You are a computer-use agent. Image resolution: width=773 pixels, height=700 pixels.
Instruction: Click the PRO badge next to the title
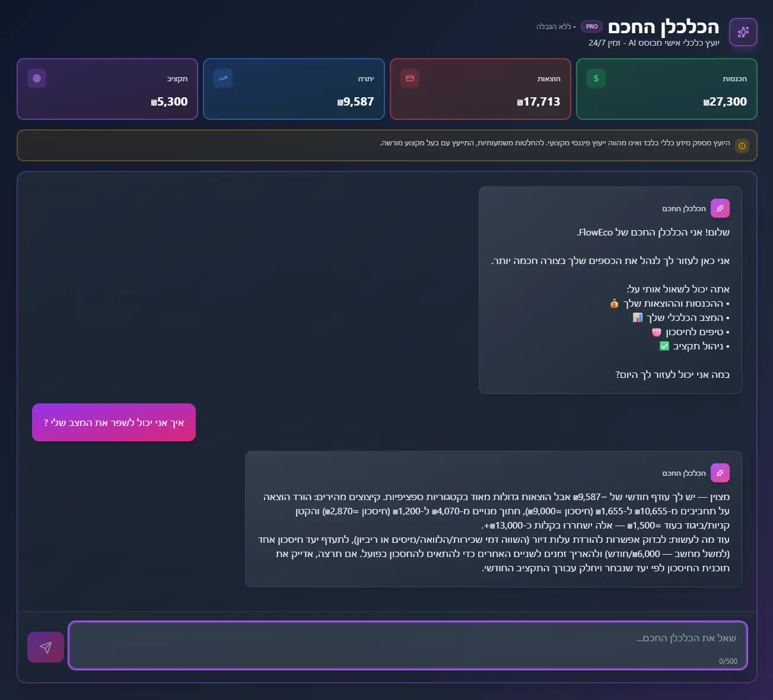[x=591, y=27]
